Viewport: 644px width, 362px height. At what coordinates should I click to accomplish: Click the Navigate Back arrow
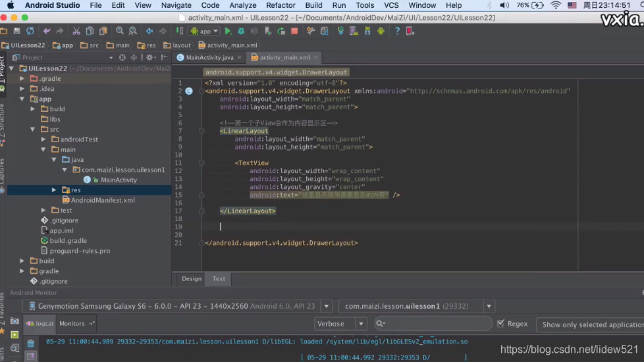(149, 31)
